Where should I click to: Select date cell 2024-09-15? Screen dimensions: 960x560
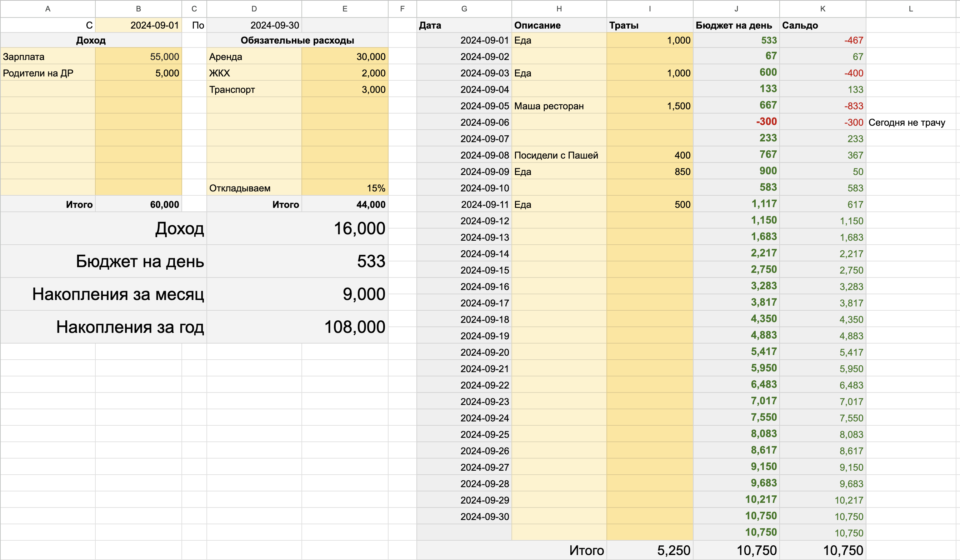(x=464, y=270)
